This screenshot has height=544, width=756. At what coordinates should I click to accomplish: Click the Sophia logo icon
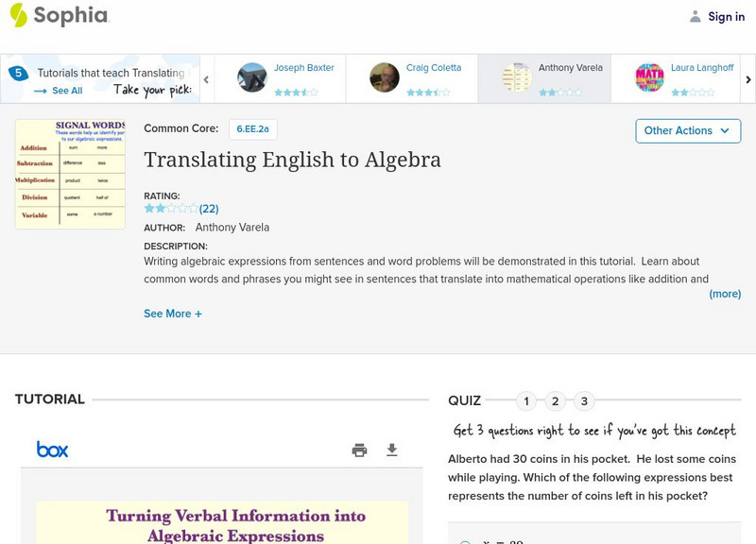[19, 15]
